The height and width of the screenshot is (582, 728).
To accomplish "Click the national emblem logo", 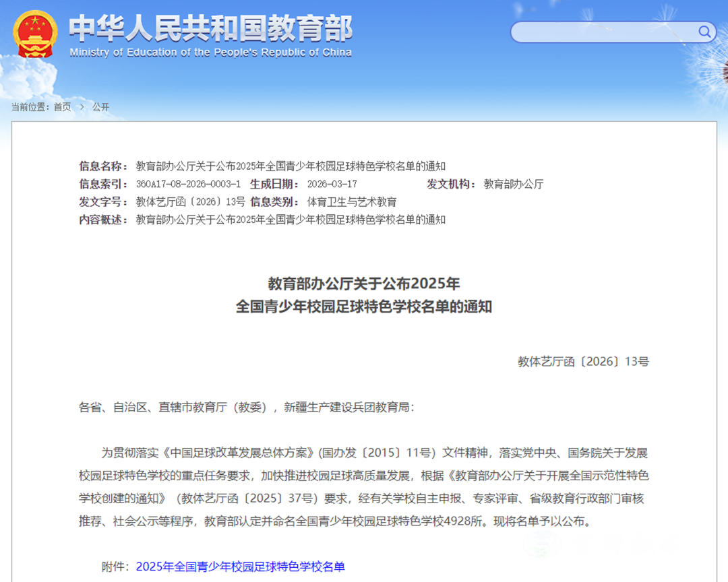I will 36,34.
